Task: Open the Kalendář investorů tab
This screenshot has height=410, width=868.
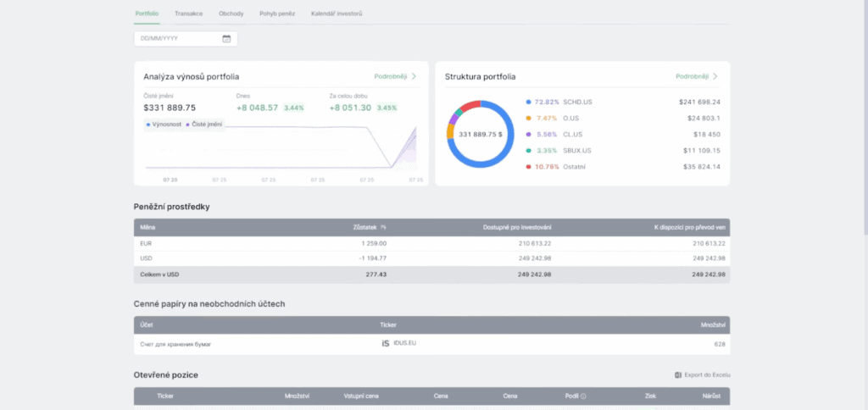Action: point(337,14)
